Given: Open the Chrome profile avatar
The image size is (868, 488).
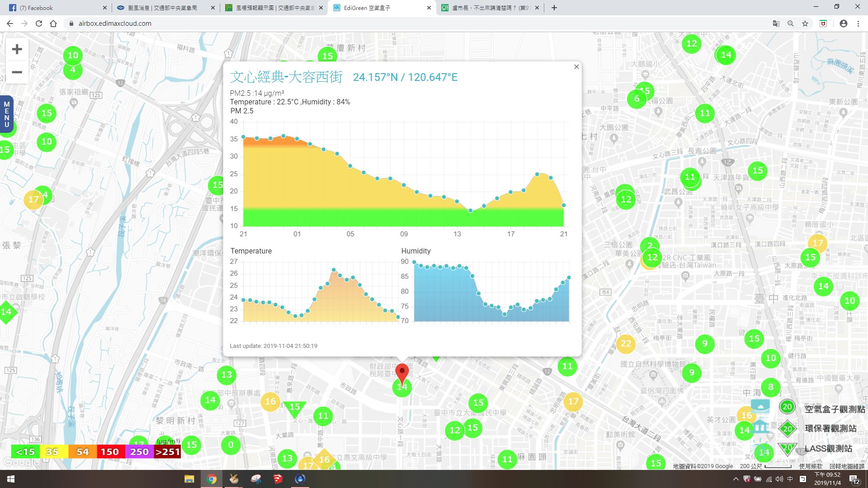Looking at the screenshot, I should point(844,23).
